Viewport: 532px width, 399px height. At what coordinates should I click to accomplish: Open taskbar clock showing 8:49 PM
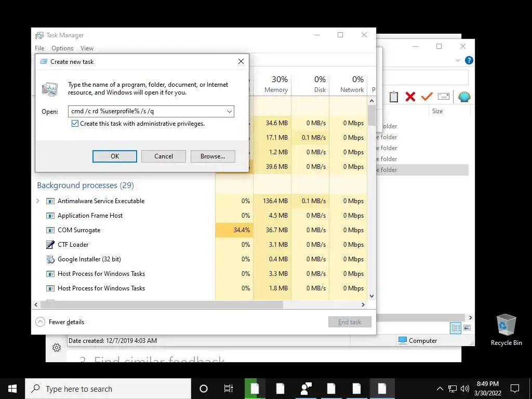tap(488, 389)
